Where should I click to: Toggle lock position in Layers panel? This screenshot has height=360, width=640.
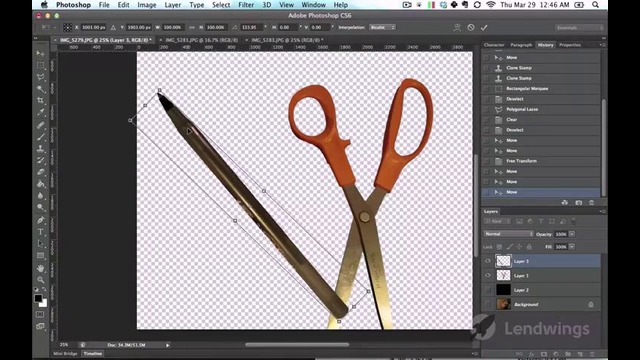coord(519,247)
